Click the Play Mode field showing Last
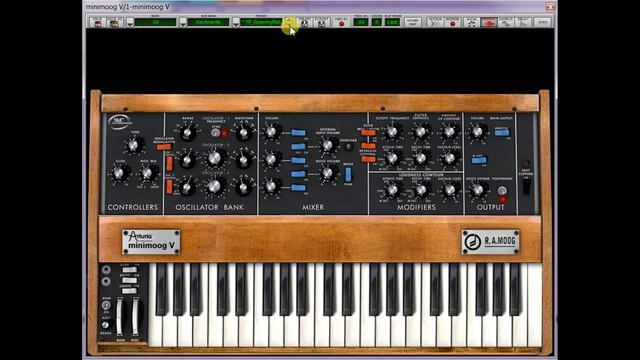The height and width of the screenshot is (360, 640). (x=392, y=22)
